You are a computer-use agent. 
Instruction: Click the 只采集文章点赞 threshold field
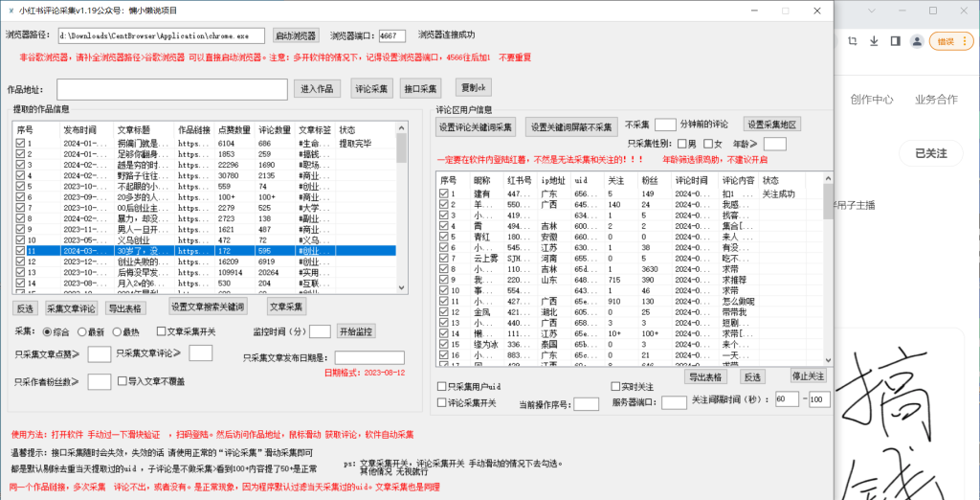(100, 354)
